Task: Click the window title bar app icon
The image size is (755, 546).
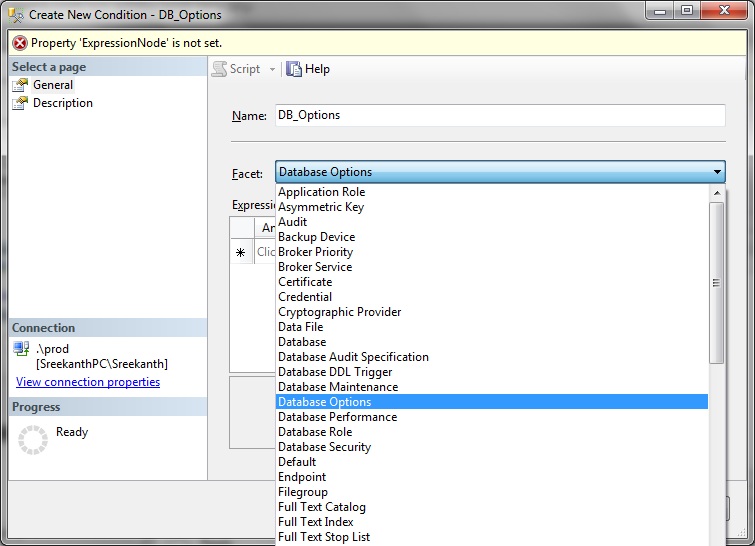Action: coord(14,14)
